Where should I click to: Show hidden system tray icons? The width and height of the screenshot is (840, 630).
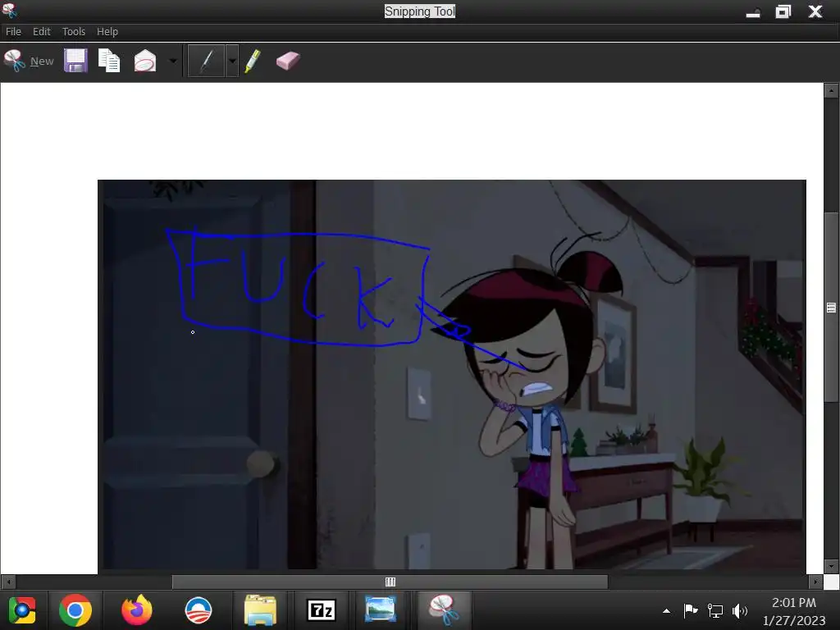click(x=666, y=610)
